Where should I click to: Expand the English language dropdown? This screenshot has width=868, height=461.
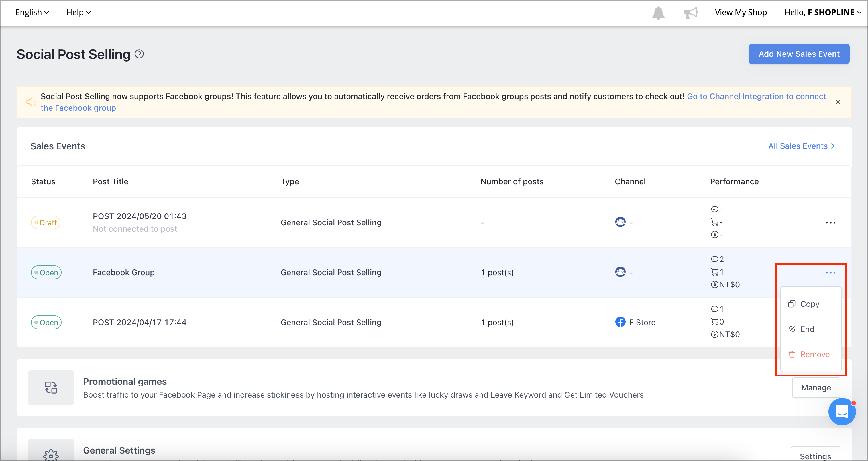[32, 13]
